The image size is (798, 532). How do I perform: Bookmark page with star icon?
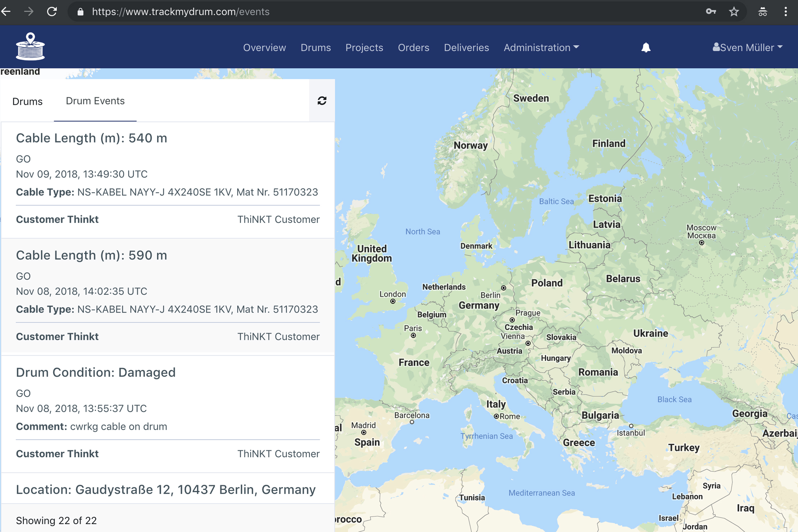(734, 12)
